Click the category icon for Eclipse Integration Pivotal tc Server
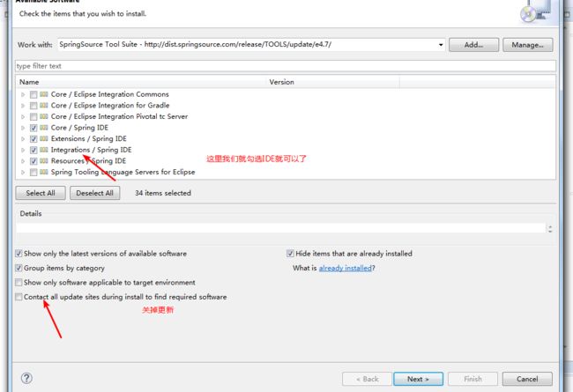The image size is (573, 392). point(44,116)
